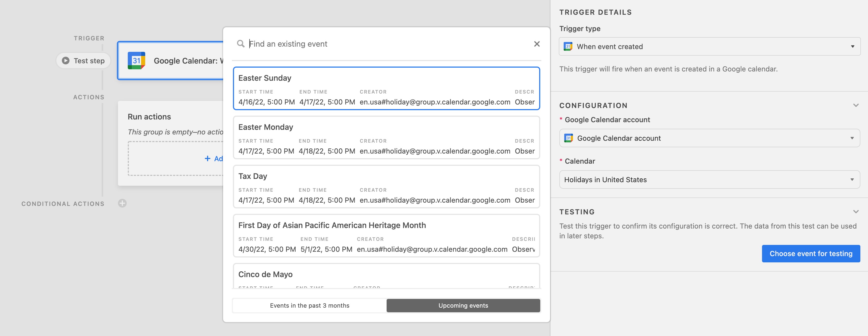
Task: Switch to Events in the past 3 months
Action: click(x=309, y=306)
